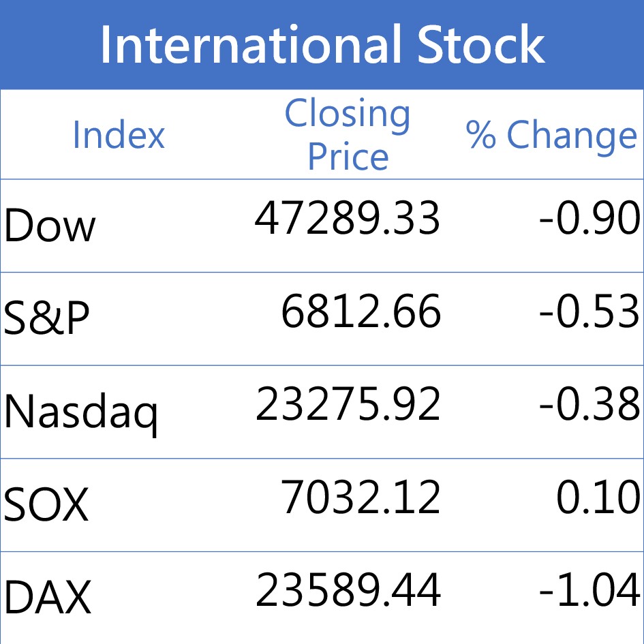Click the % Change column header

[x=551, y=135]
